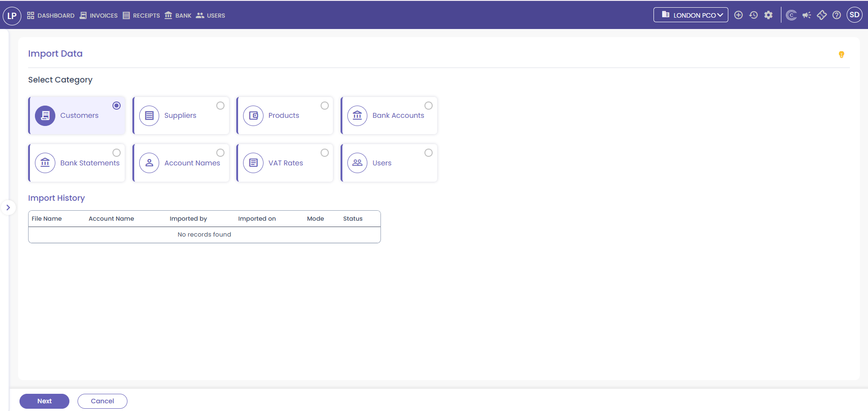Click the Bank Accounts category icon
The height and width of the screenshot is (411, 868).
(357, 116)
